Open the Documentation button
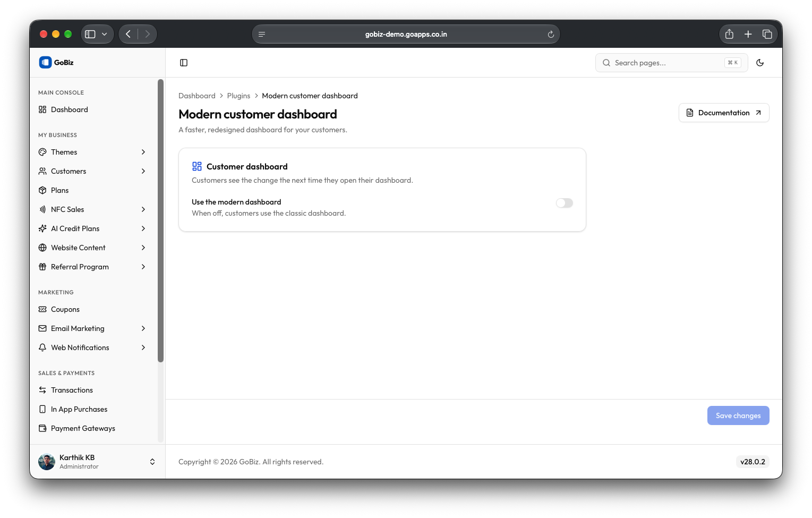This screenshot has width=812, height=518. [x=724, y=113]
